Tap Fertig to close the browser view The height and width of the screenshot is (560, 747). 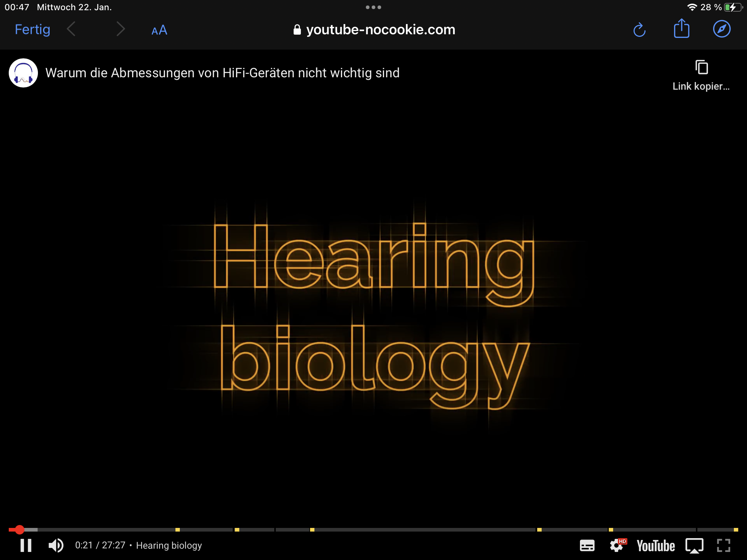[x=32, y=30]
